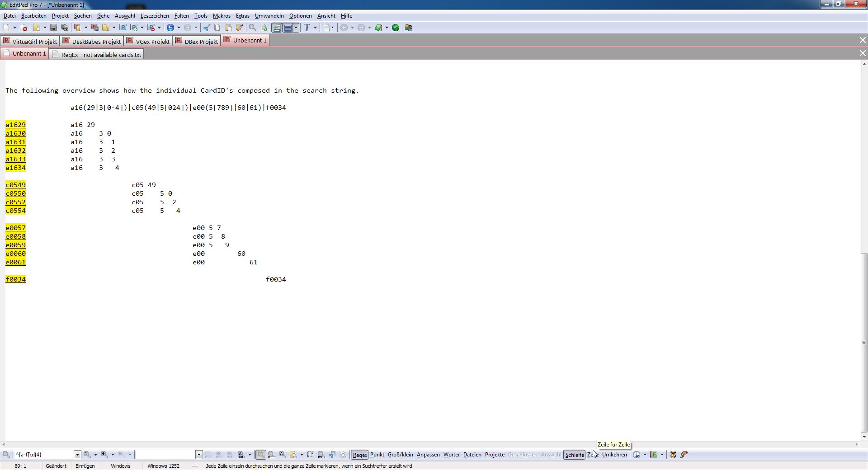
Task: Open the replace text history dropdown
Action: 199,455
